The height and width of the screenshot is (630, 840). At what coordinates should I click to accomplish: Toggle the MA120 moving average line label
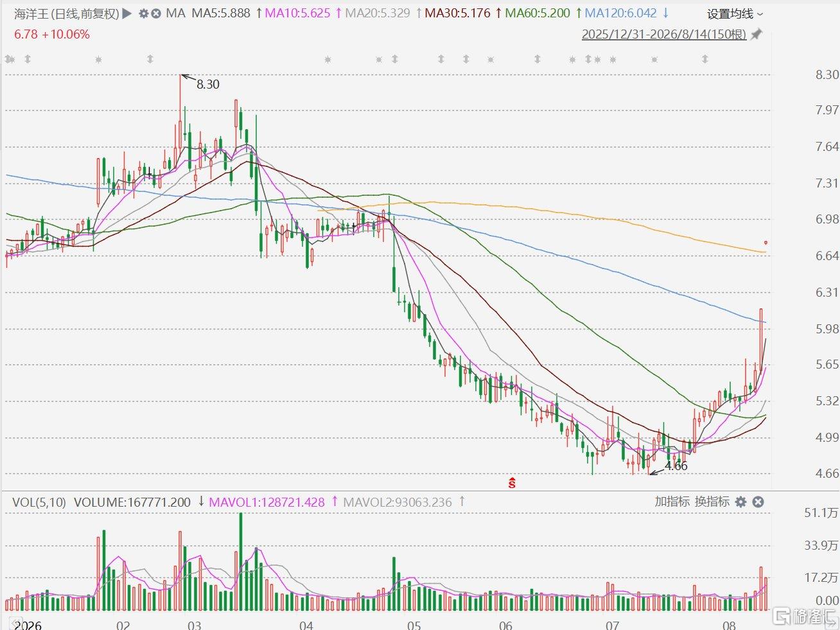tap(621, 13)
